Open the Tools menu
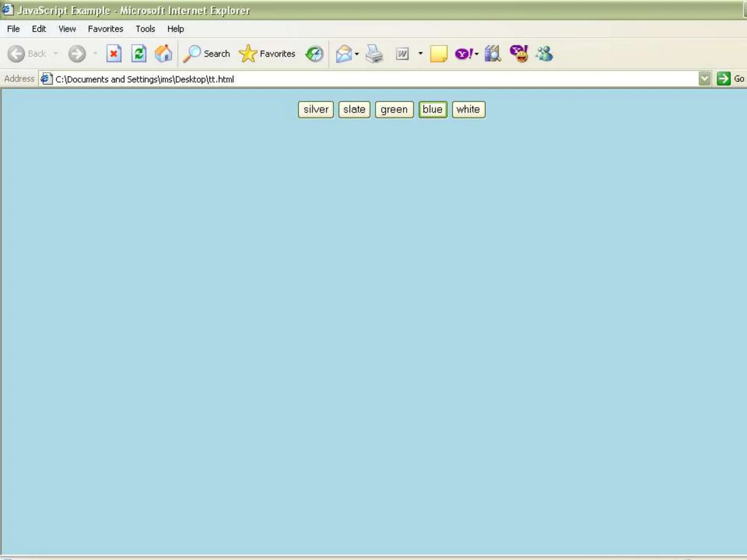This screenshot has width=747, height=560. coord(145,29)
